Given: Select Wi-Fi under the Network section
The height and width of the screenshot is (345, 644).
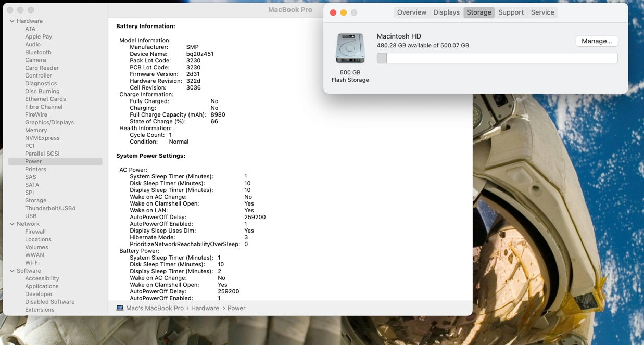Looking at the screenshot, I should tap(32, 263).
